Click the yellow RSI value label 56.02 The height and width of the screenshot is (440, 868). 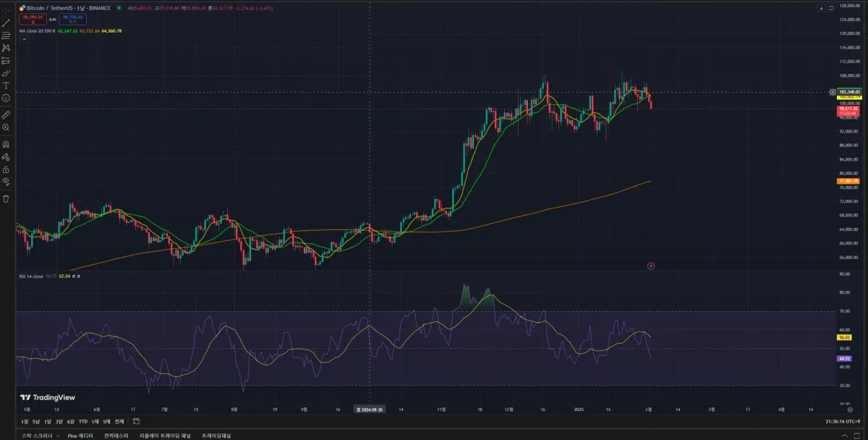843,337
